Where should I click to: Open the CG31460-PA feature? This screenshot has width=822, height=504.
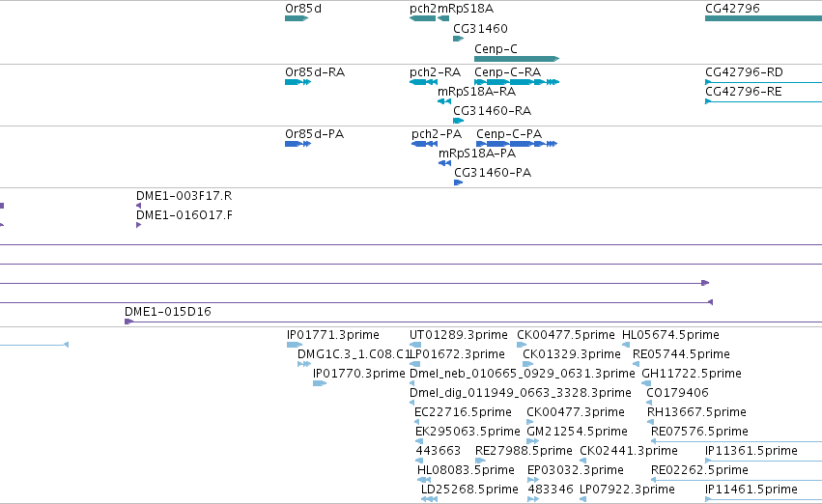[x=458, y=182]
